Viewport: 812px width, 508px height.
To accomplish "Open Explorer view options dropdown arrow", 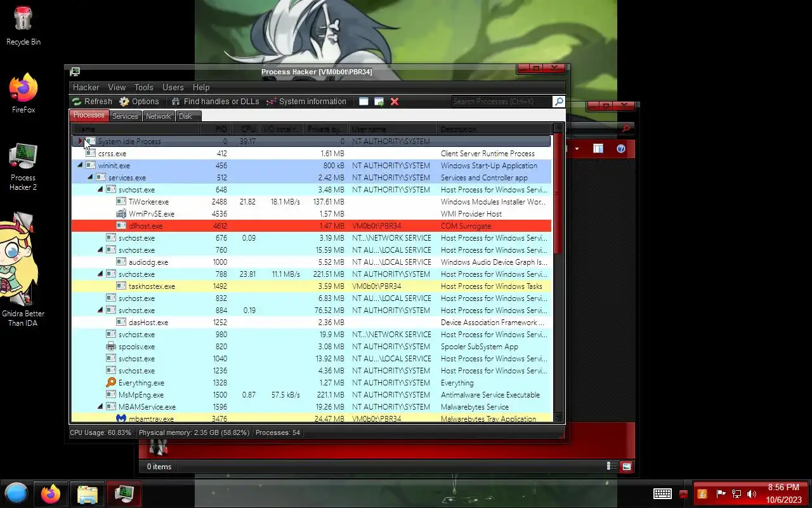I will 577,149.
